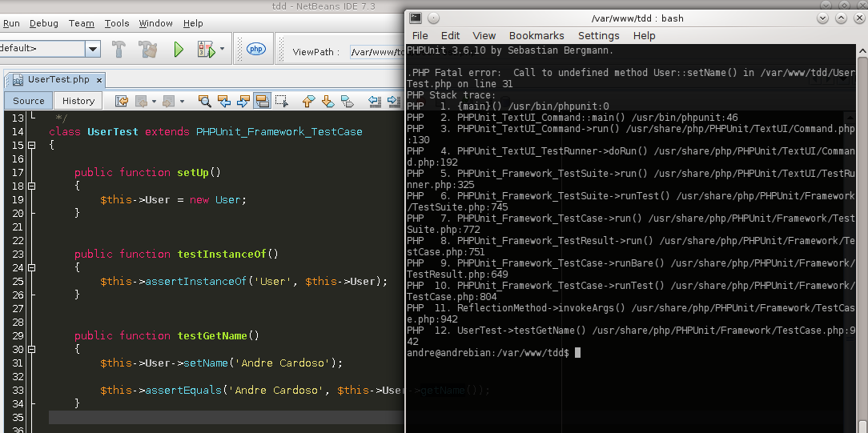This screenshot has height=433, width=868.
Task: Toggle Rectangular Selection icon
Action: (x=282, y=101)
